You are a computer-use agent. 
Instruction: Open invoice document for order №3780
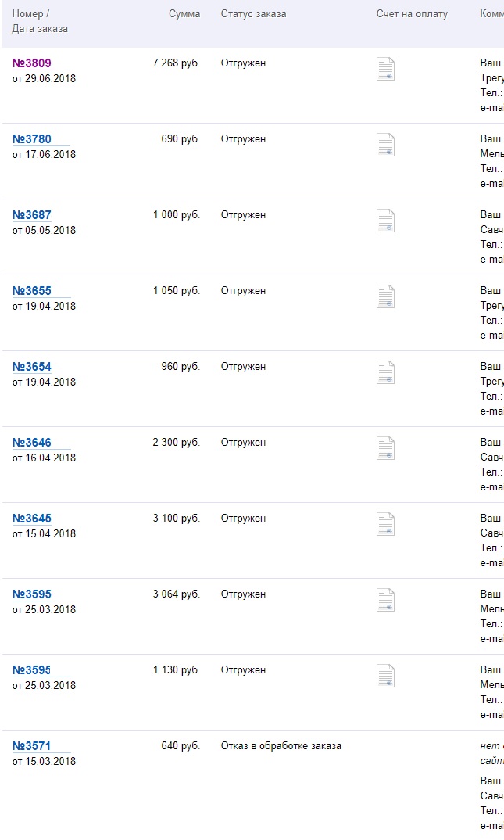point(385,145)
